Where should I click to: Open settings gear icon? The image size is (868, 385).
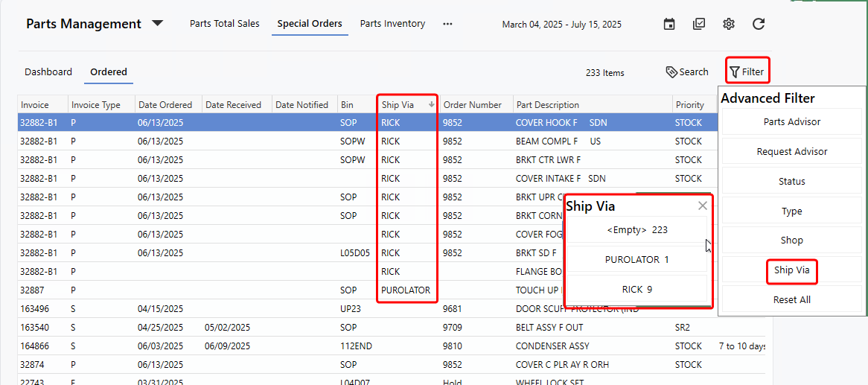pyautogui.click(x=729, y=24)
